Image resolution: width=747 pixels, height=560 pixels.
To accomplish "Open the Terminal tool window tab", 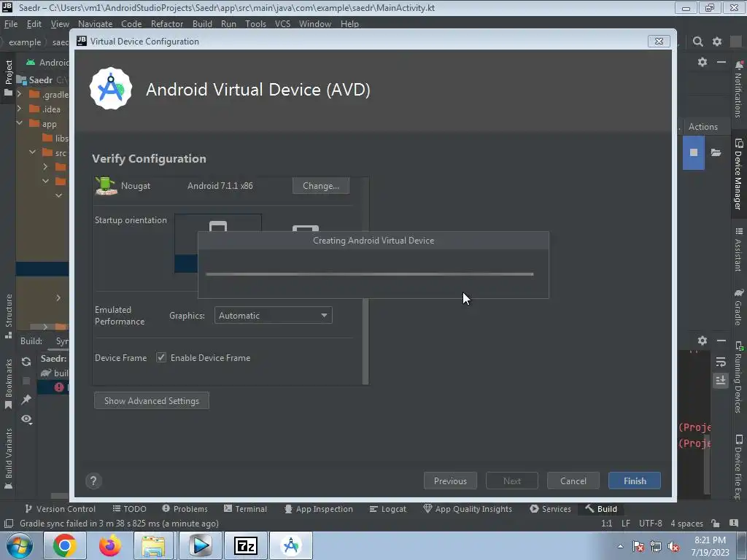I will click(245, 509).
